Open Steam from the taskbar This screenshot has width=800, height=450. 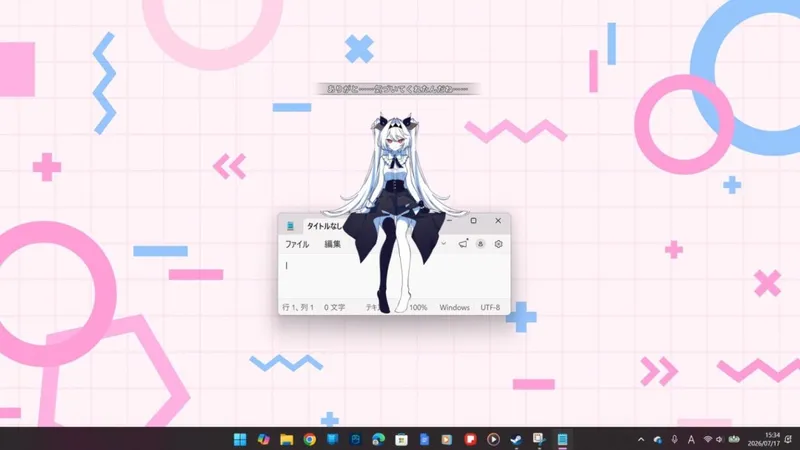click(516, 439)
